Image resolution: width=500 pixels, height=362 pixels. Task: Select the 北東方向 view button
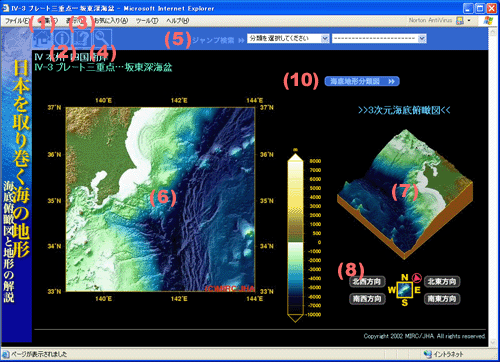pos(442,282)
